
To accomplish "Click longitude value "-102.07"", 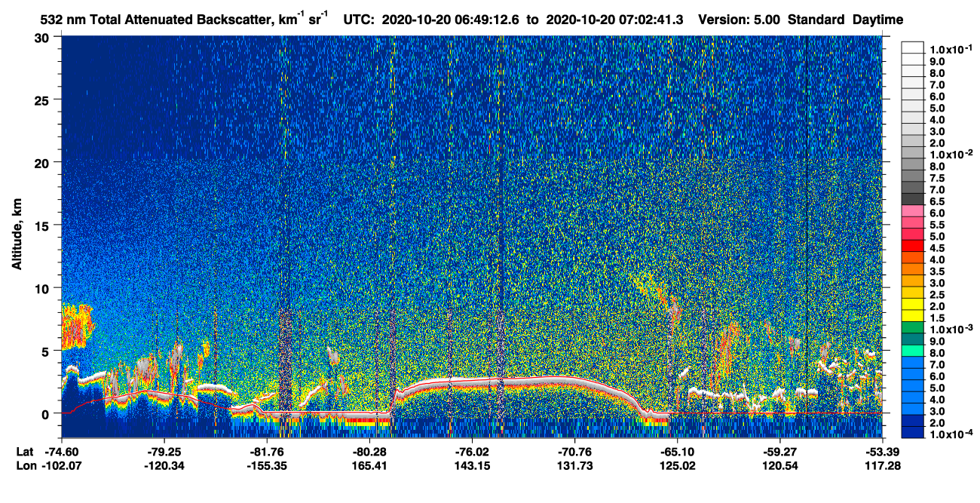I will 61,466.
